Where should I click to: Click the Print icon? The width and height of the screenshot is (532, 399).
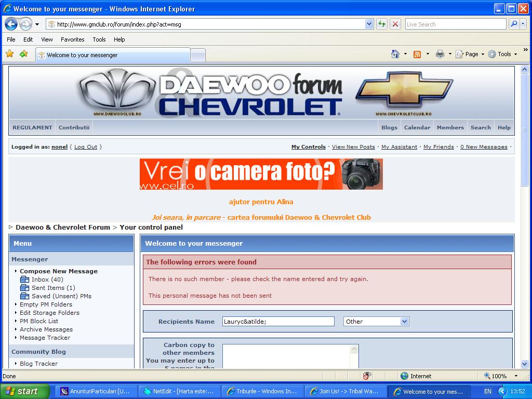tap(440, 54)
